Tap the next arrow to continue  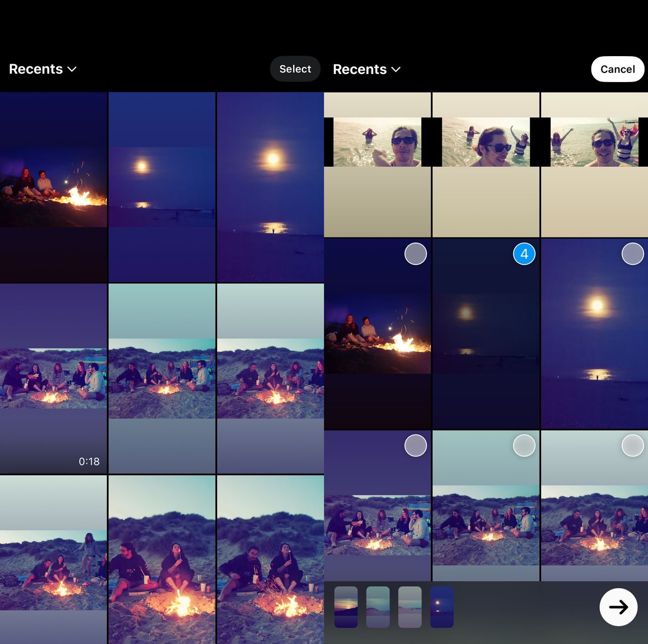[x=619, y=607]
